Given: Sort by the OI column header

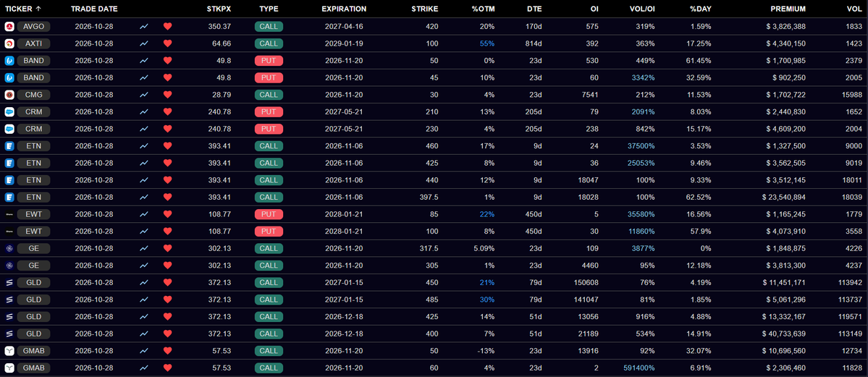Looking at the screenshot, I should [x=594, y=9].
